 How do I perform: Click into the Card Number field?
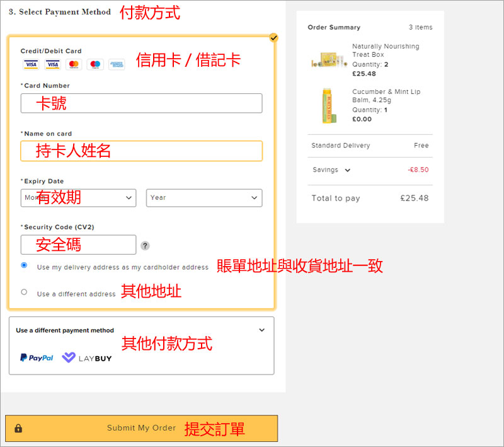pyautogui.click(x=141, y=103)
